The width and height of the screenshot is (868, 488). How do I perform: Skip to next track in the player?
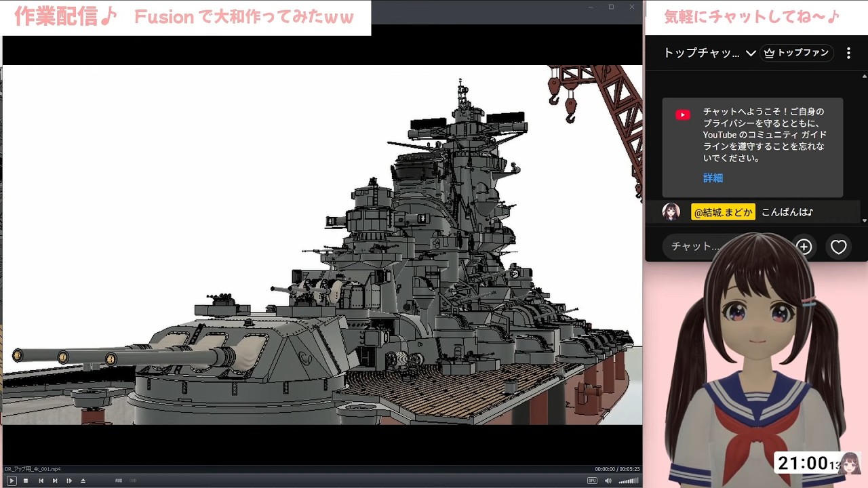(x=55, y=481)
